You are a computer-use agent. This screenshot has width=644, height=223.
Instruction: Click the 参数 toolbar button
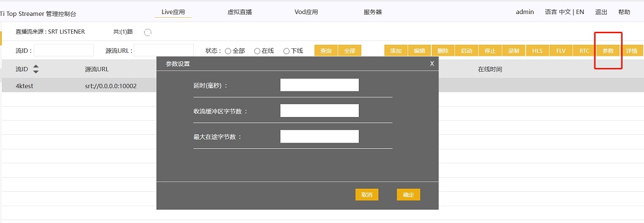608,51
